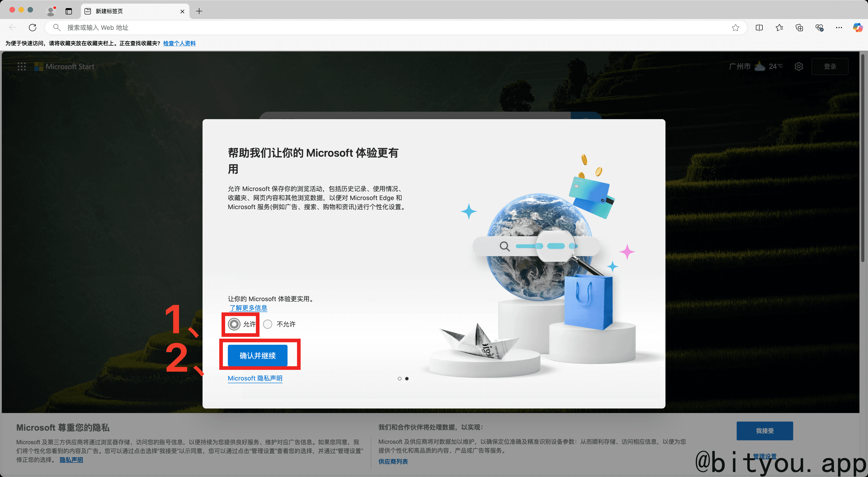This screenshot has width=868, height=477.
Task: Select the 允许 radio button
Action: click(234, 324)
